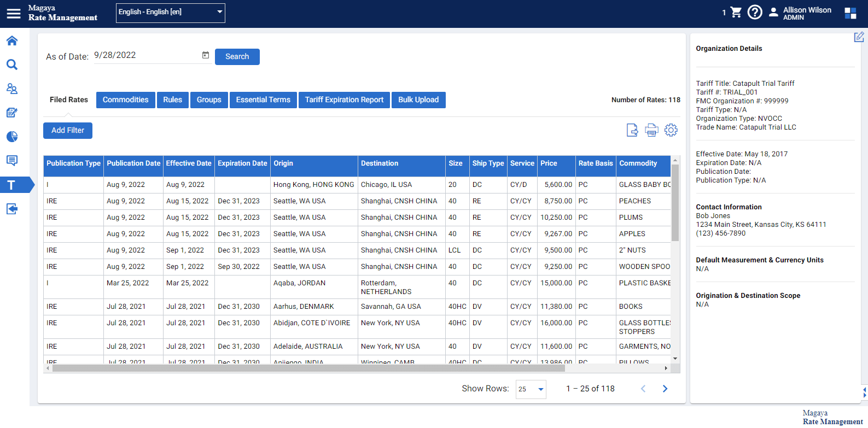The image size is (868, 428).
Task: Open the date picker calendar icon
Action: coord(206,55)
